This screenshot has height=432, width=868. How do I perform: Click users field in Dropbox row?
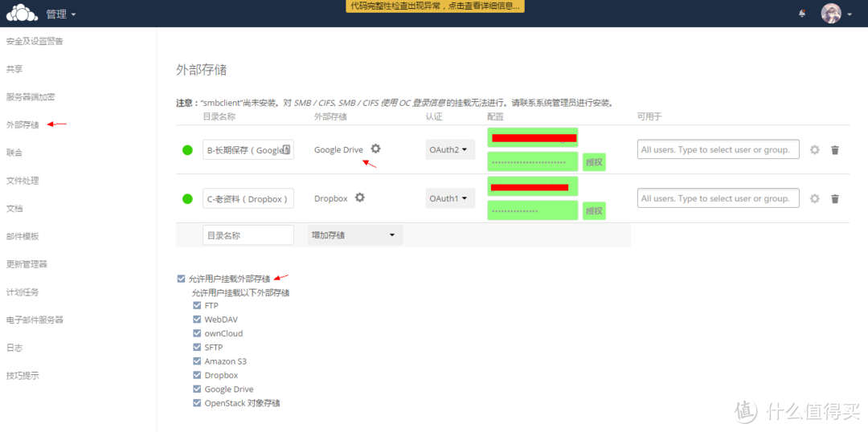718,198
